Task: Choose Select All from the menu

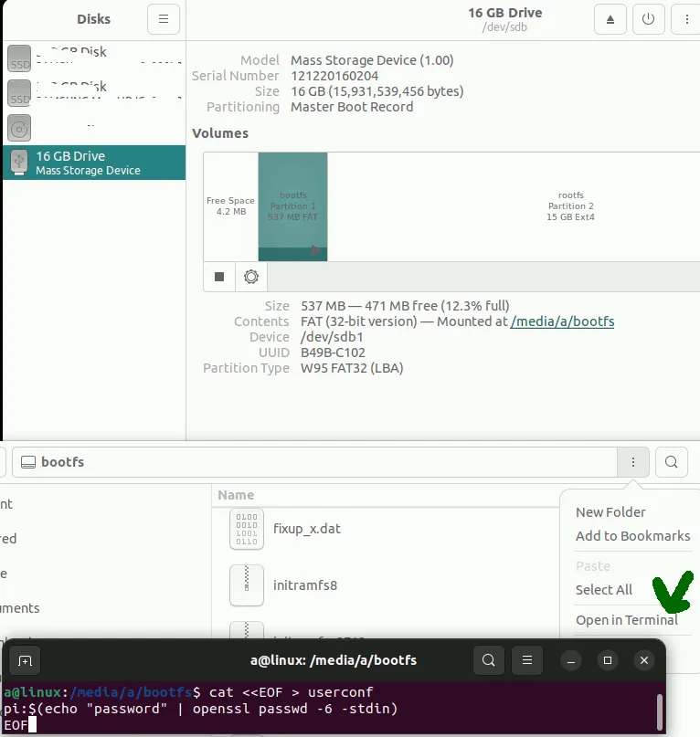Action: point(604,589)
